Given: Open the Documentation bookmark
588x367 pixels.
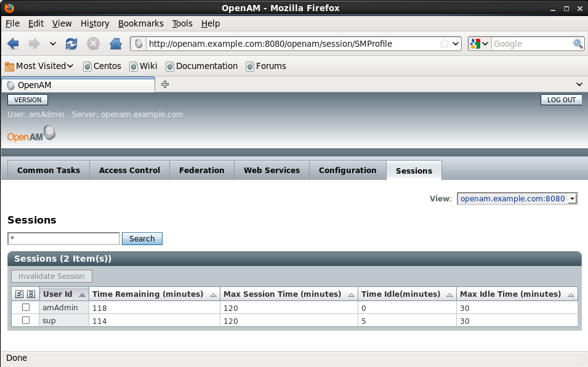Looking at the screenshot, I should tap(202, 67).
